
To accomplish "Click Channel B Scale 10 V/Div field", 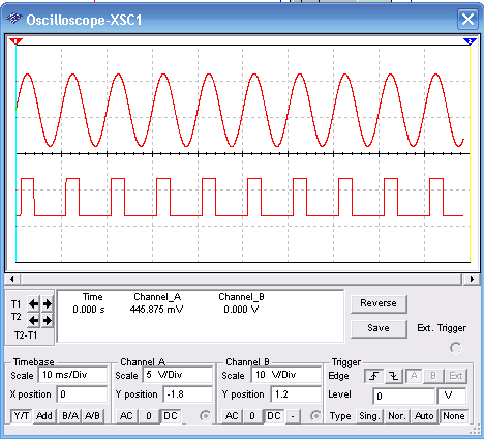I will coord(286,375).
